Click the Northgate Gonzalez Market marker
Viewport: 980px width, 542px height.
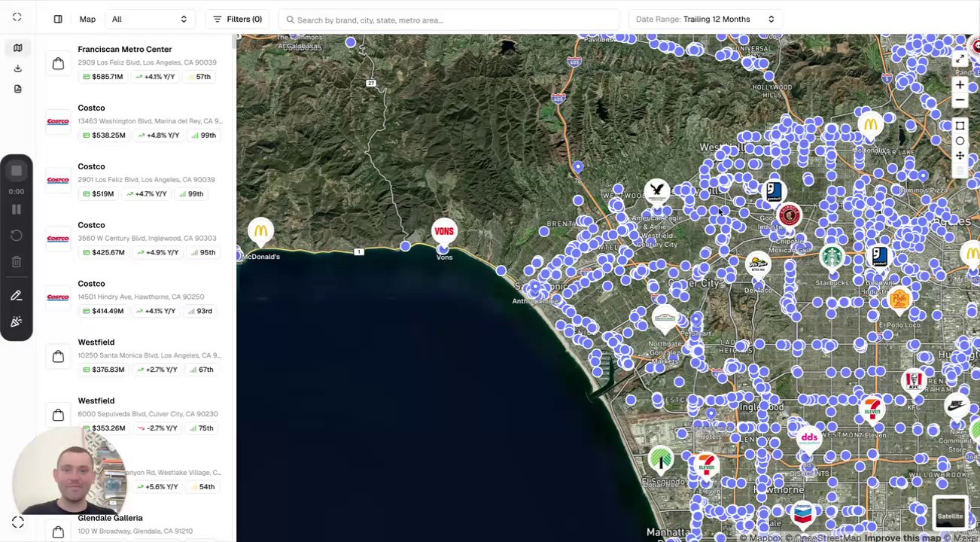click(665, 318)
